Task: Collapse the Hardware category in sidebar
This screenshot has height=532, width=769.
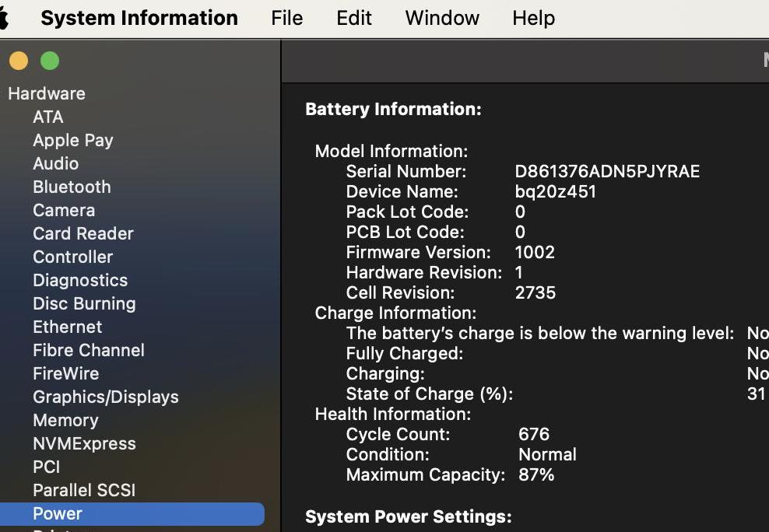Action: click(47, 93)
